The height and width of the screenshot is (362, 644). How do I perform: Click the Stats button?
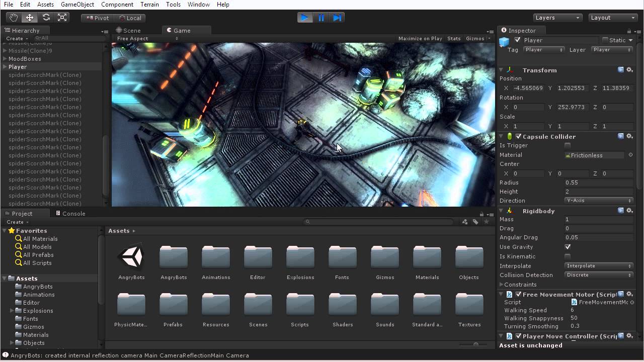[454, 39]
